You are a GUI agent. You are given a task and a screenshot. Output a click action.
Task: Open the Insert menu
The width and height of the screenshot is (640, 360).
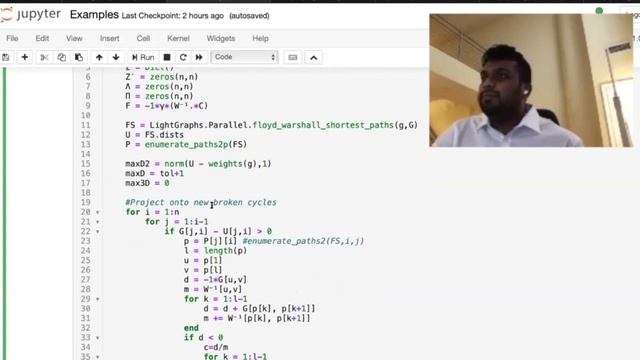point(109,38)
